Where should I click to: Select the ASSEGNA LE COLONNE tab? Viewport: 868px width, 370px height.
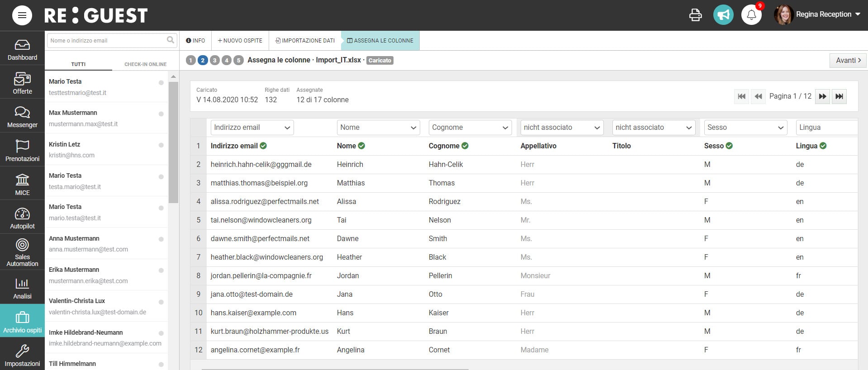coord(380,40)
